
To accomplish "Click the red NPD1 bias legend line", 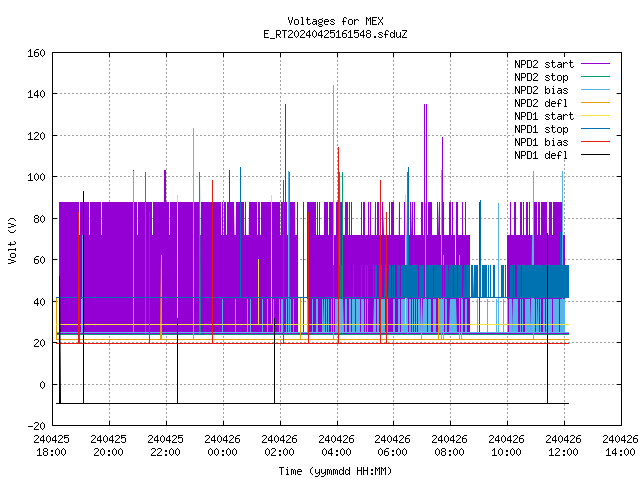I will coord(595,142).
